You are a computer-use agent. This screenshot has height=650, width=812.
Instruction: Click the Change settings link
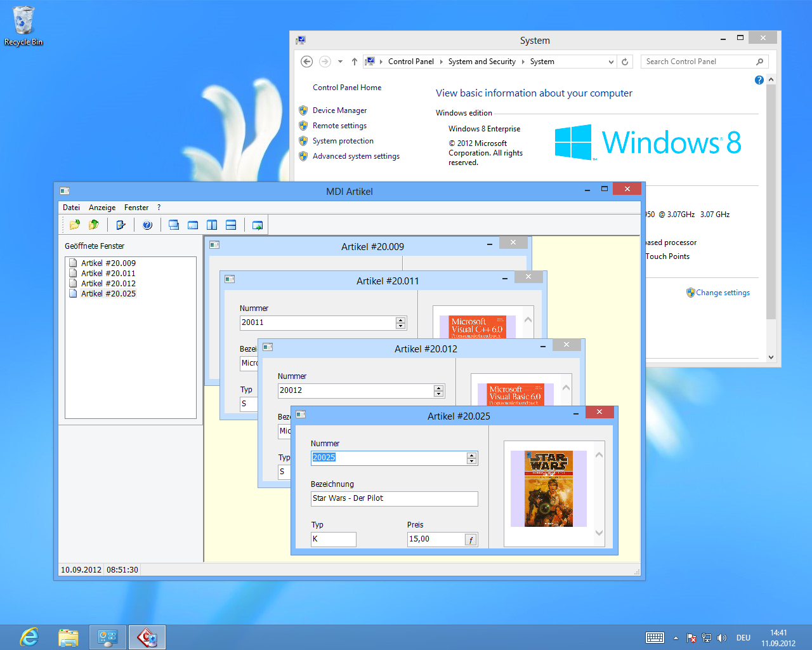point(723,293)
